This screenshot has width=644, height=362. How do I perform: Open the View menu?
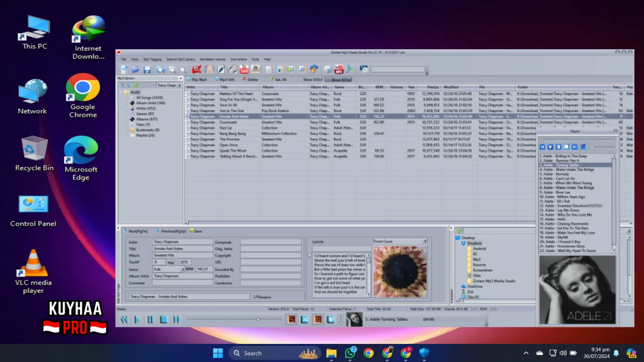pyautogui.click(x=134, y=59)
